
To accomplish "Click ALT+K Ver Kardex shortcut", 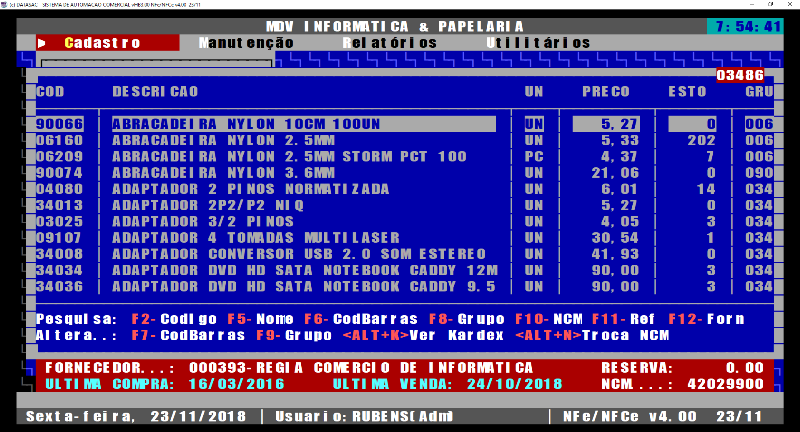I will click(423, 336).
